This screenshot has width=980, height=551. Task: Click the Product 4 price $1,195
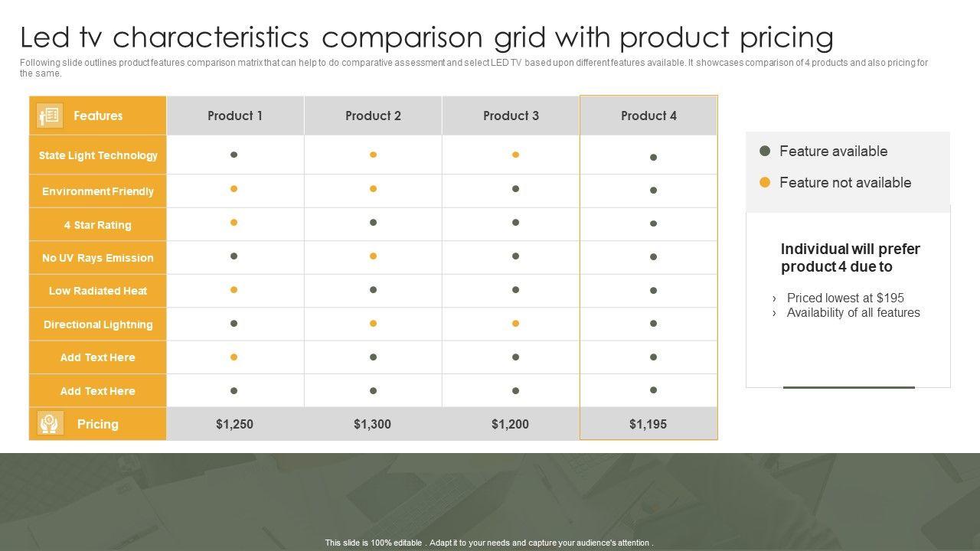pyautogui.click(x=648, y=424)
